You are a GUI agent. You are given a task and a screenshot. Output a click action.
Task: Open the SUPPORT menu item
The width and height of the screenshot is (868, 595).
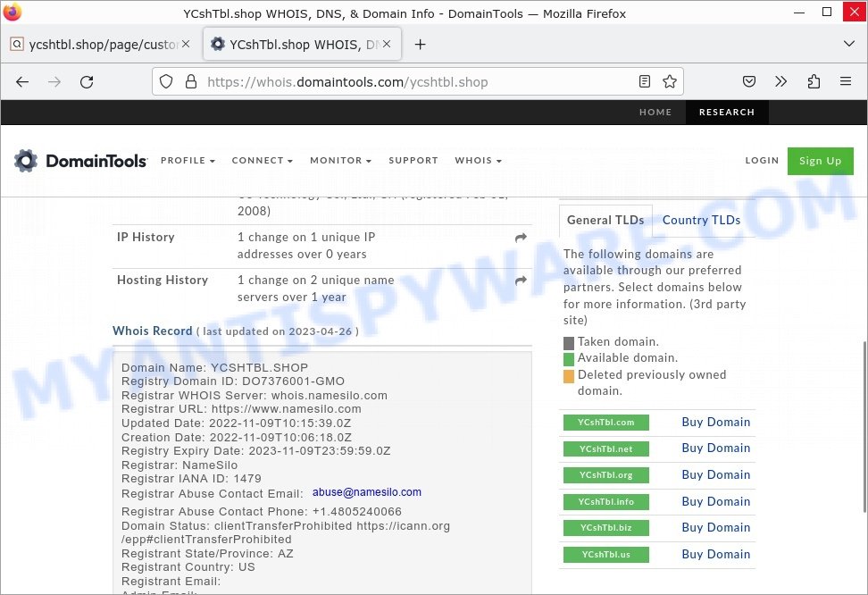(413, 160)
